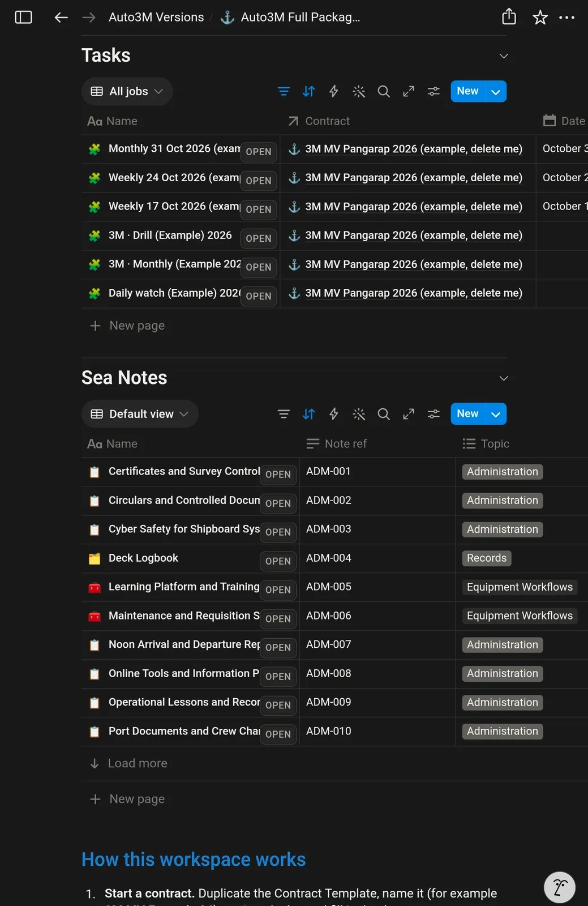Open the Tasks New button dropdown arrow
The image size is (588, 906).
point(496,91)
